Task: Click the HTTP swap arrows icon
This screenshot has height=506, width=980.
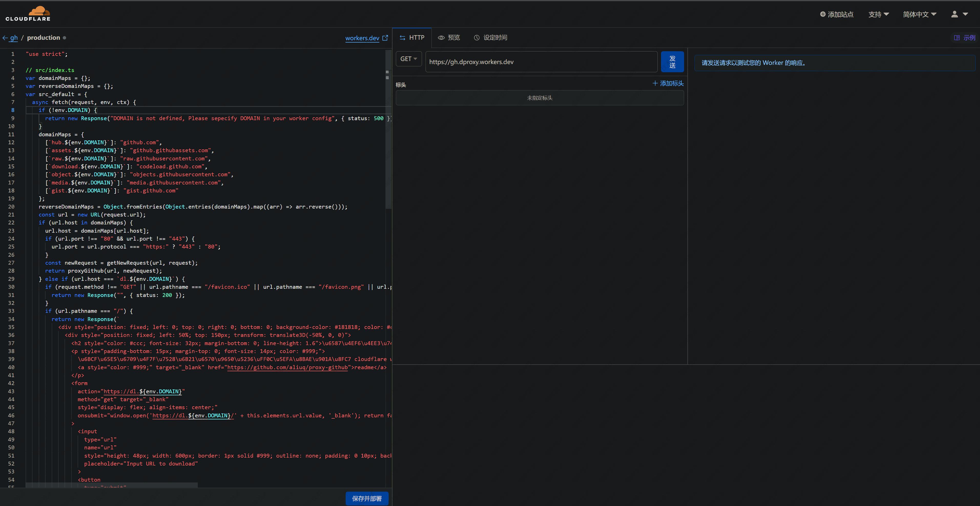Action: pyautogui.click(x=403, y=38)
